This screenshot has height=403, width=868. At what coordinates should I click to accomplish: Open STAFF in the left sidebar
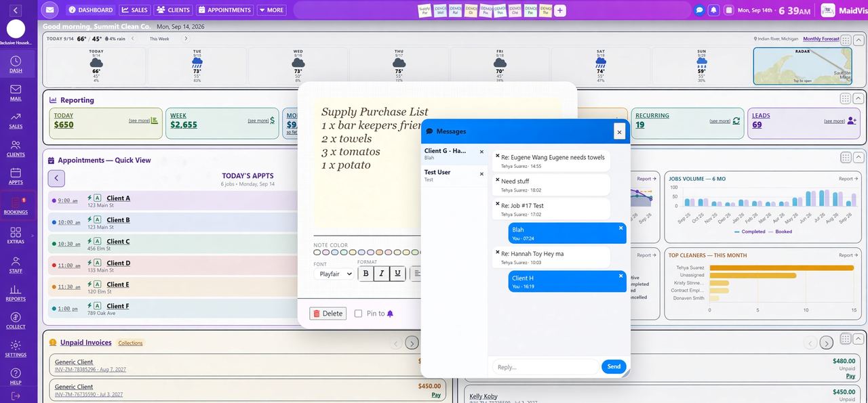16,265
